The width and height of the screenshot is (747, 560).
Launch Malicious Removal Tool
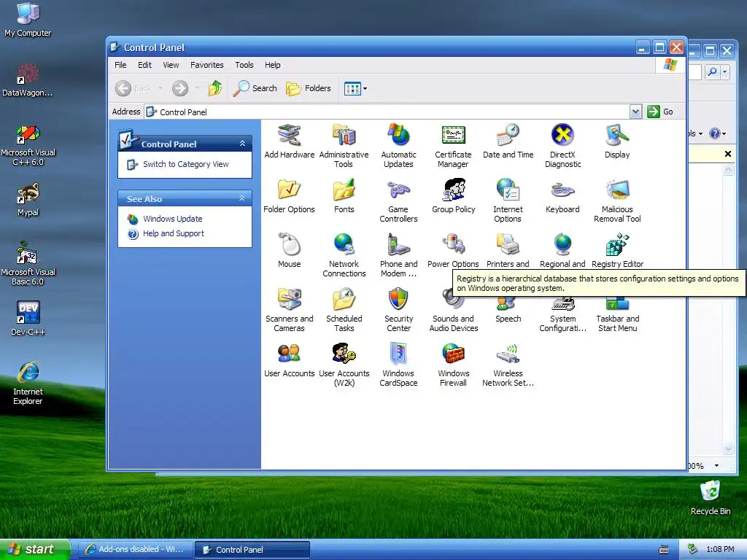tap(617, 201)
